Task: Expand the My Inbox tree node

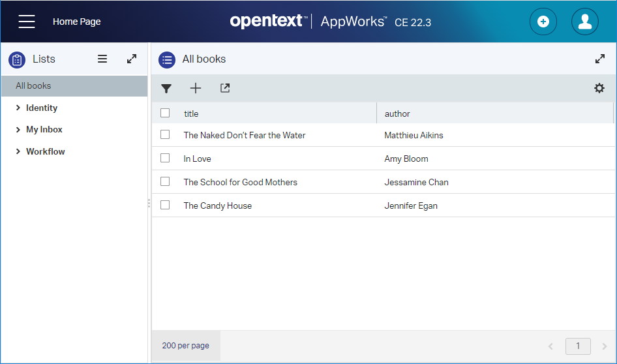Action: [18, 130]
